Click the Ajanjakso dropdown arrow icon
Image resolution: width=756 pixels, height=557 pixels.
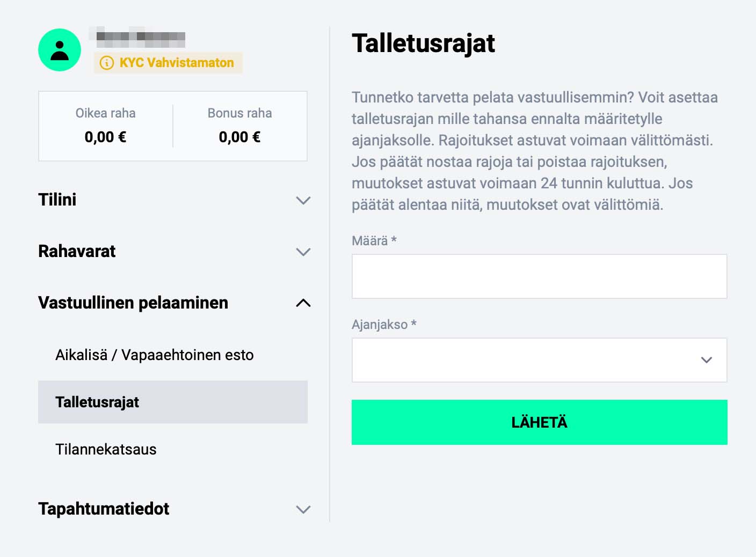coord(707,360)
